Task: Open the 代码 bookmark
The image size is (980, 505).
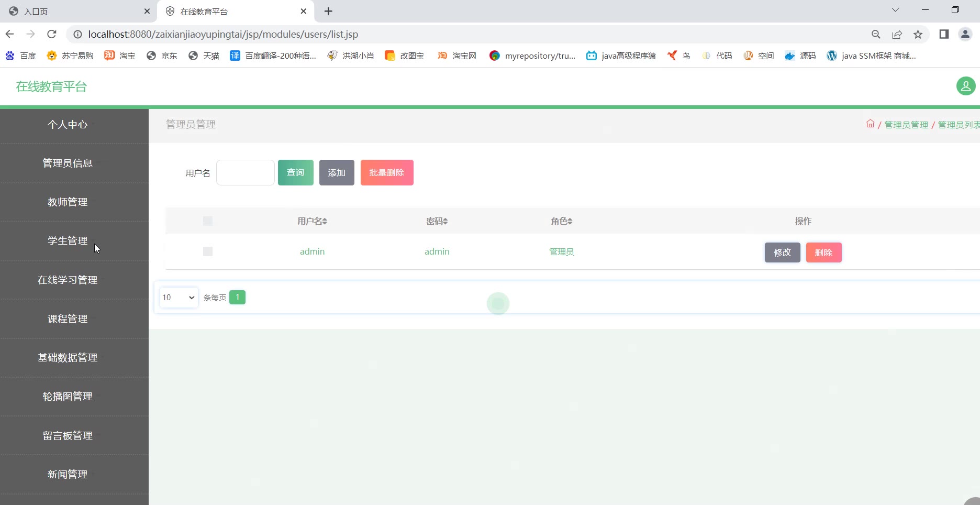Action: pos(717,56)
